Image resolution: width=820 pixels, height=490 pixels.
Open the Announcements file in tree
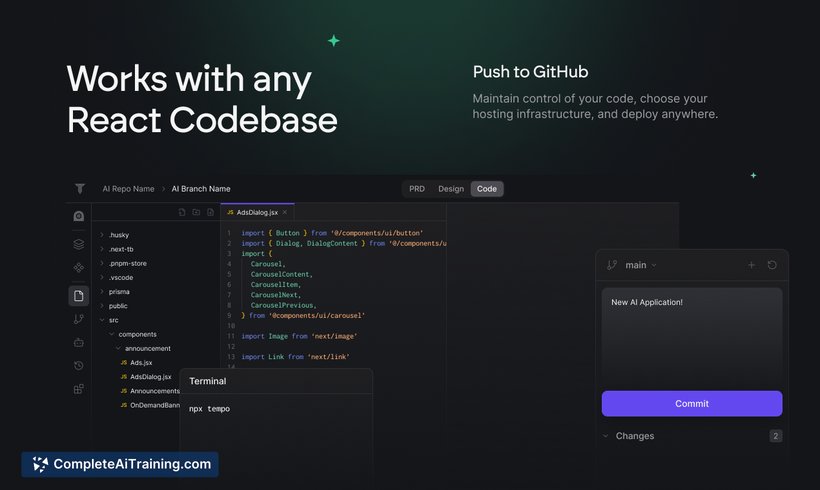click(150, 391)
